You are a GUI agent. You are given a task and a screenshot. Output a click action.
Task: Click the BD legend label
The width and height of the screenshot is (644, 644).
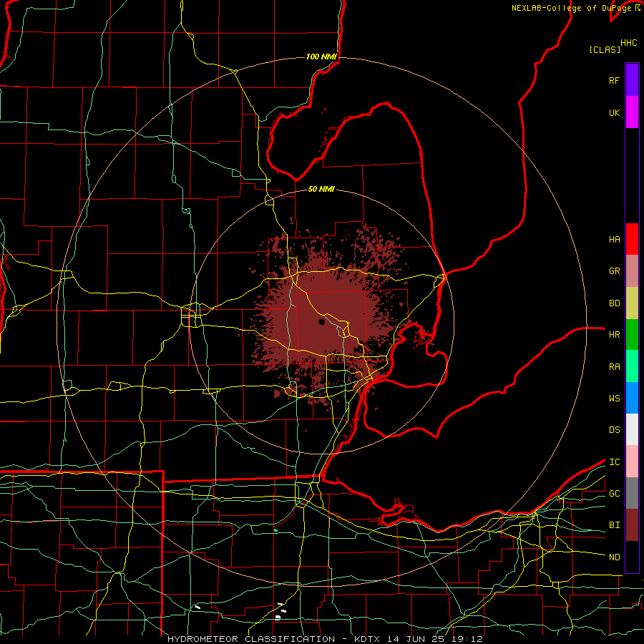pos(614,303)
